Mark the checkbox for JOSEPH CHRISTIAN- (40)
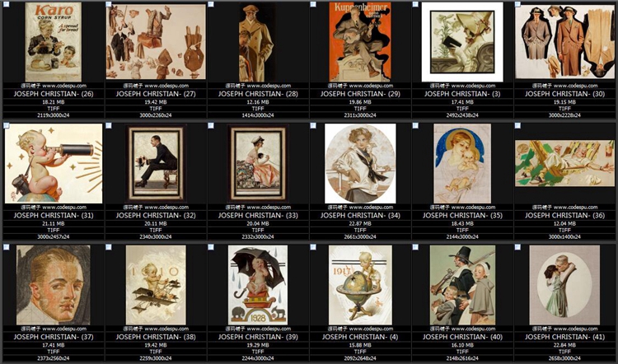Image resolution: width=618 pixels, height=364 pixels. 415,247
